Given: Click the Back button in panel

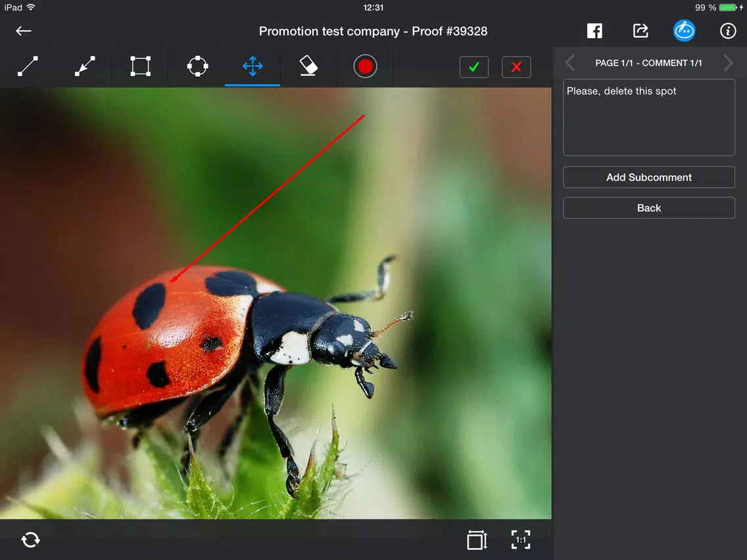Looking at the screenshot, I should 649,208.
